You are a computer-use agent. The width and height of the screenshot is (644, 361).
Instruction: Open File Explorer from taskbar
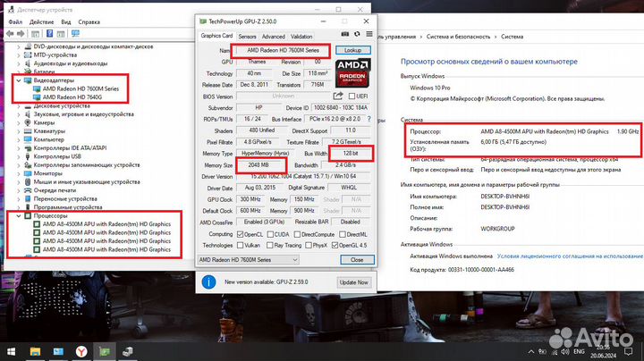click(x=35, y=351)
